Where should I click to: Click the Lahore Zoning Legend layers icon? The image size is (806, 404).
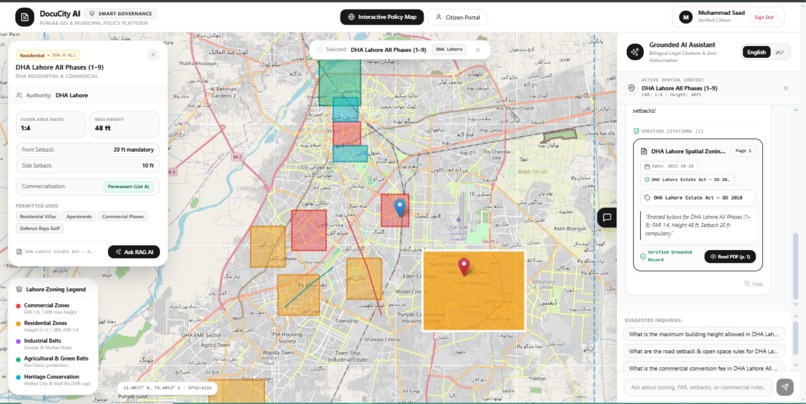19,289
